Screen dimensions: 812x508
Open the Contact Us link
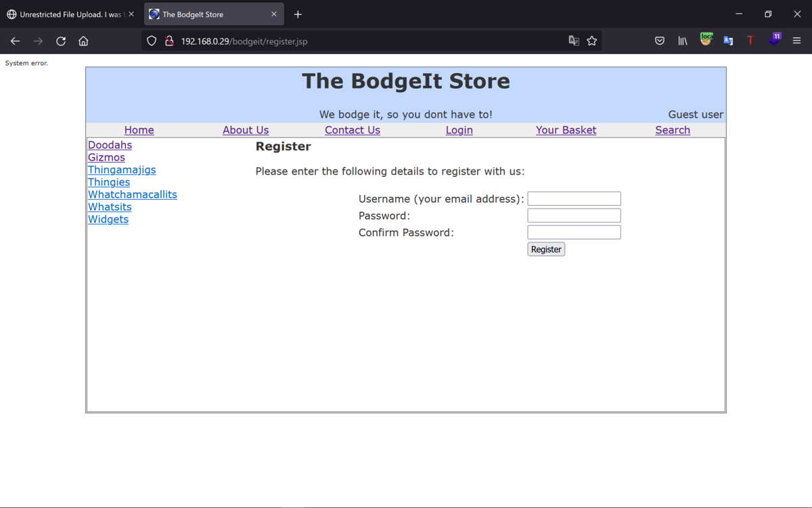(353, 130)
